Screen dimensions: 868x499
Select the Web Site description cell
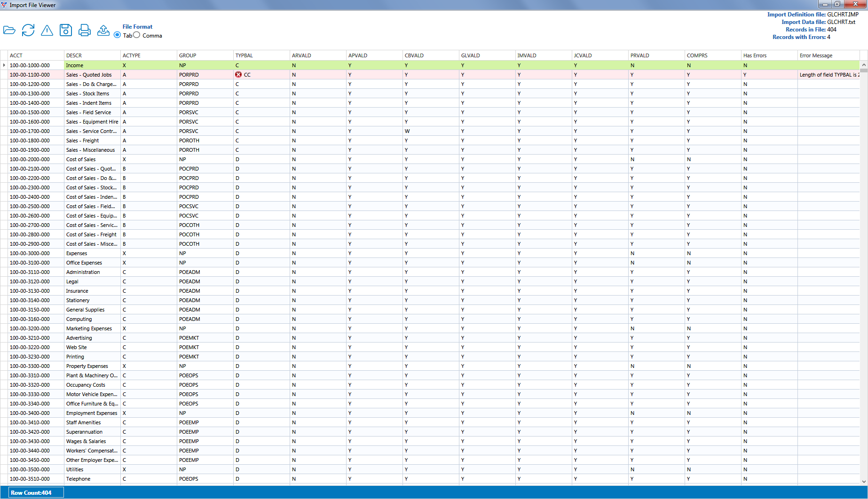[x=92, y=347]
